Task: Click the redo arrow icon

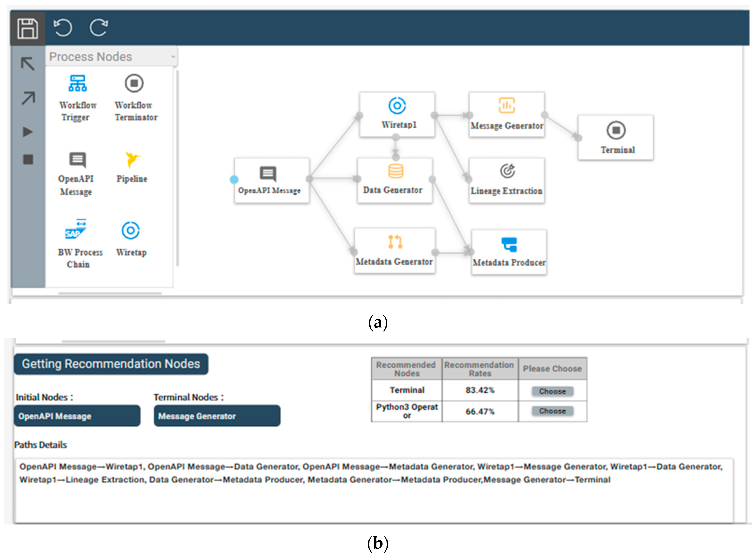Action: click(x=99, y=28)
